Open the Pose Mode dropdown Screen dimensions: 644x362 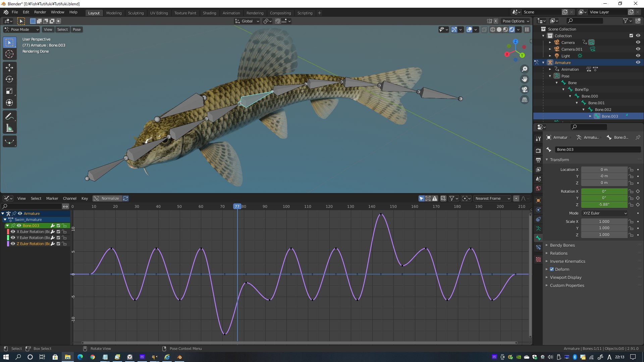point(21,29)
